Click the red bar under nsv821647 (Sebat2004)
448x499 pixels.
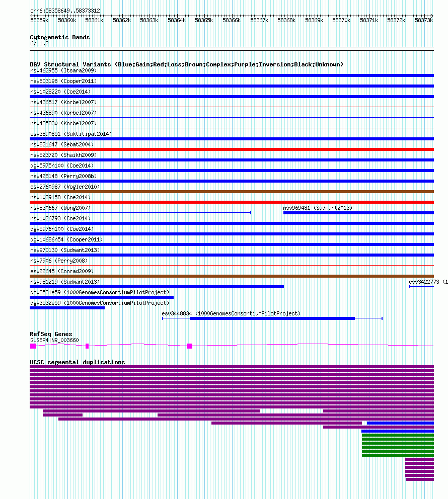coord(232,149)
